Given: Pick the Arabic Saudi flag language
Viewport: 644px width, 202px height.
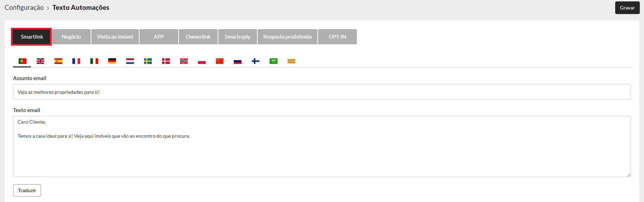Looking at the screenshot, I should tap(273, 61).
